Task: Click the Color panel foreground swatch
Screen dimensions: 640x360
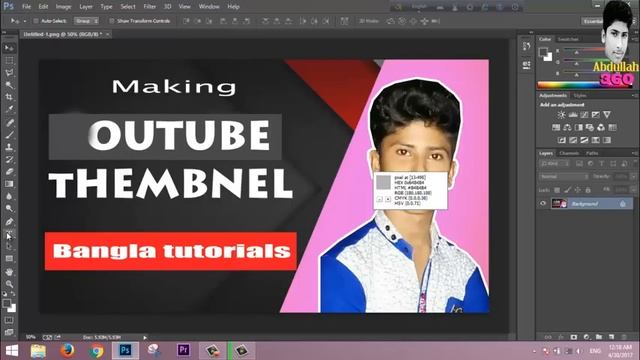Action: click(542, 52)
